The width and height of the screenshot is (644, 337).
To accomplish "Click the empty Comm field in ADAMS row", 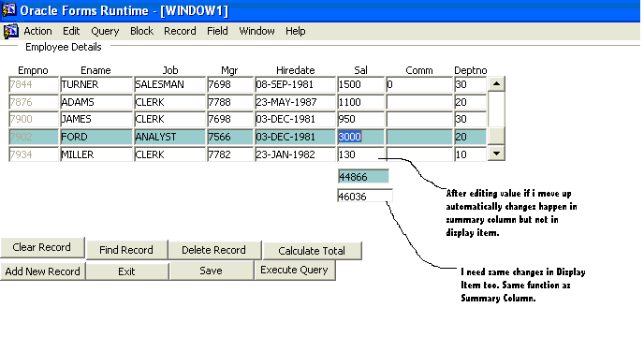I will tap(419, 102).
